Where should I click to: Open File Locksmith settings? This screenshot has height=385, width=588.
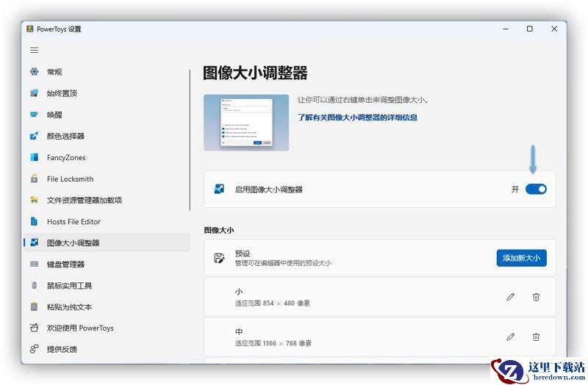click(x=107, y=179)
